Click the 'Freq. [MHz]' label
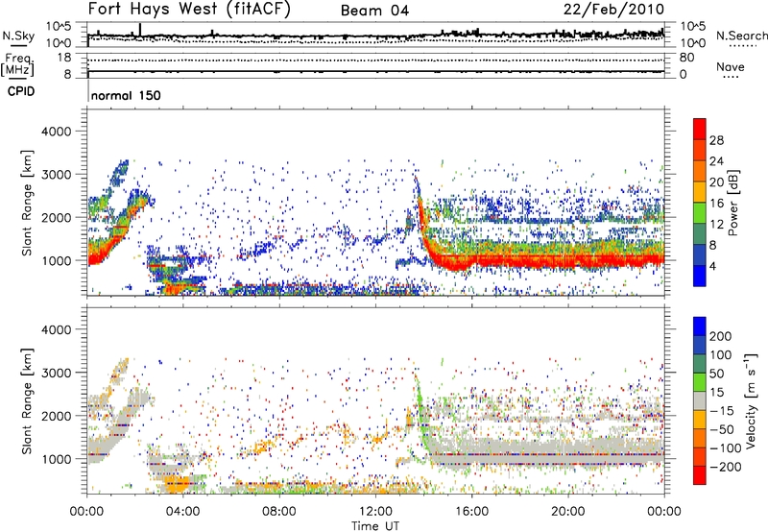This screenshot has height=532, width=768. coord(17,65)
